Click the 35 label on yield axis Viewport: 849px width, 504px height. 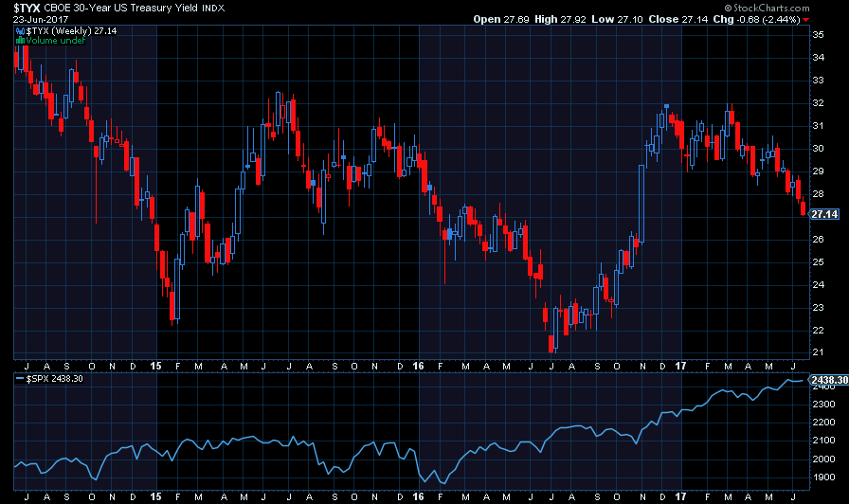click(x=818, y=35)
